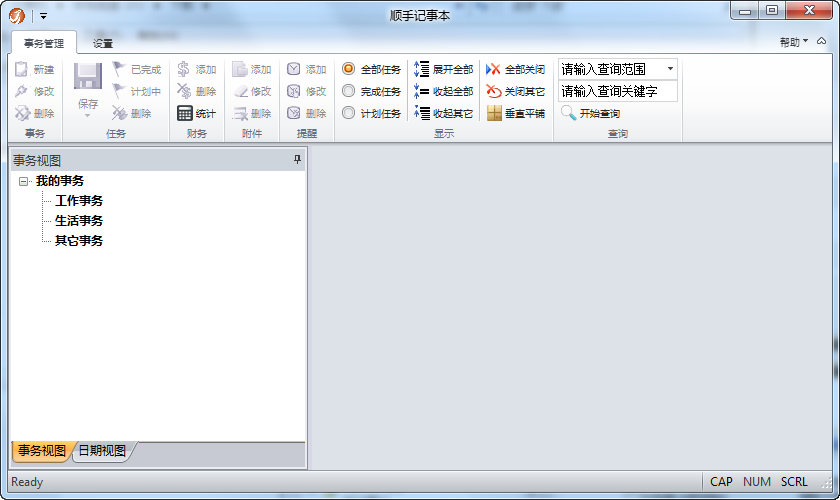
Task: Select the 计划任务 radio button
Action: pyautogui.click(x=349, y=113)
